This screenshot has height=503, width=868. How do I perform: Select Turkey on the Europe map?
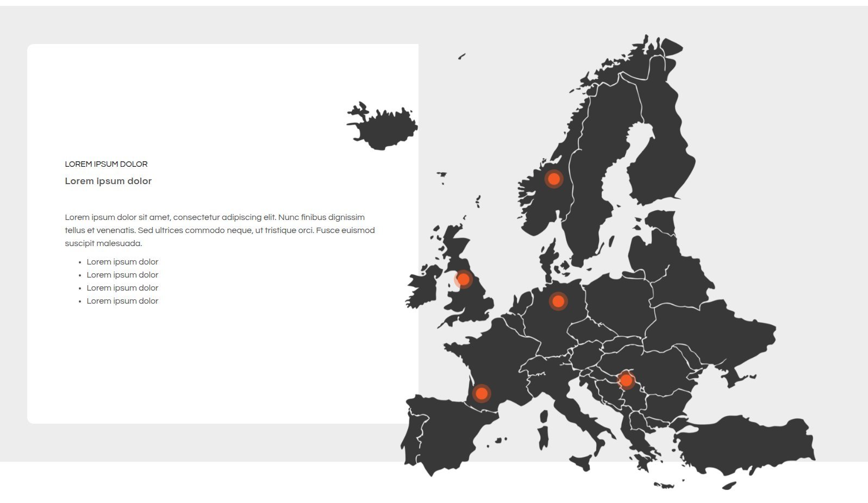[x=750, y=445]
